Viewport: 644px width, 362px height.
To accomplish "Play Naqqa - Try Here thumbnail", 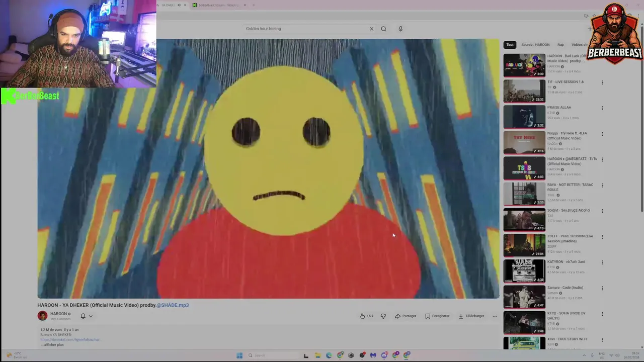I will coord(524,142).
